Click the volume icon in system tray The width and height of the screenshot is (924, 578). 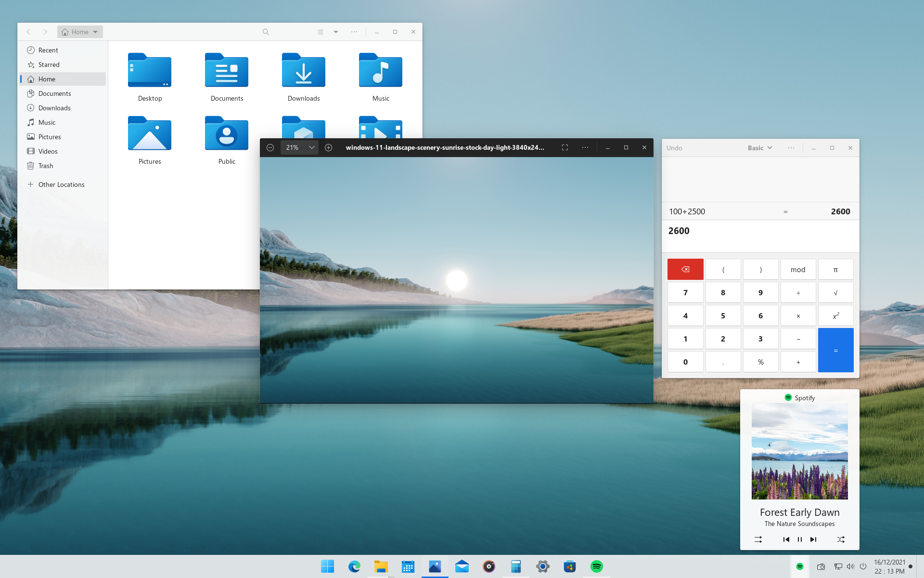(x=850, y=566)
